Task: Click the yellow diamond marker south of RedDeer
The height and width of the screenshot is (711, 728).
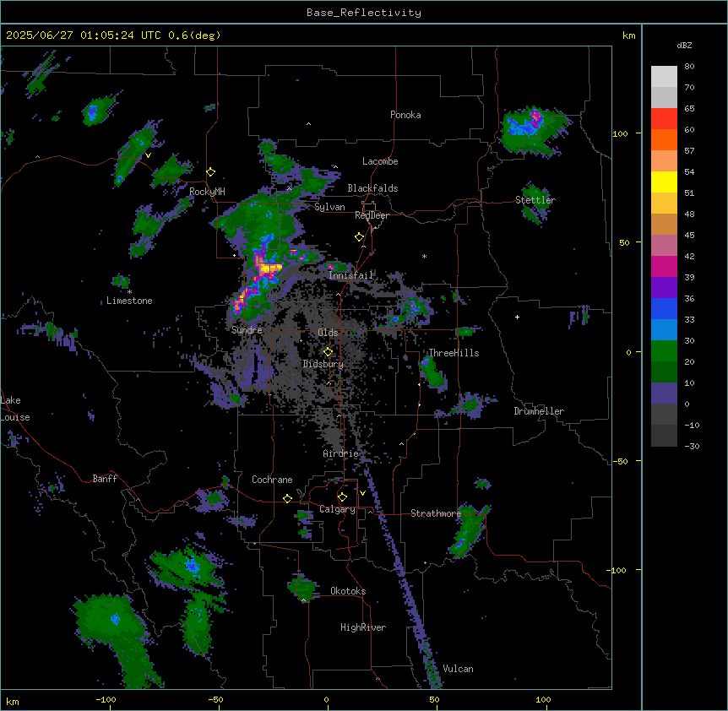Action: [x=360, y=237]
